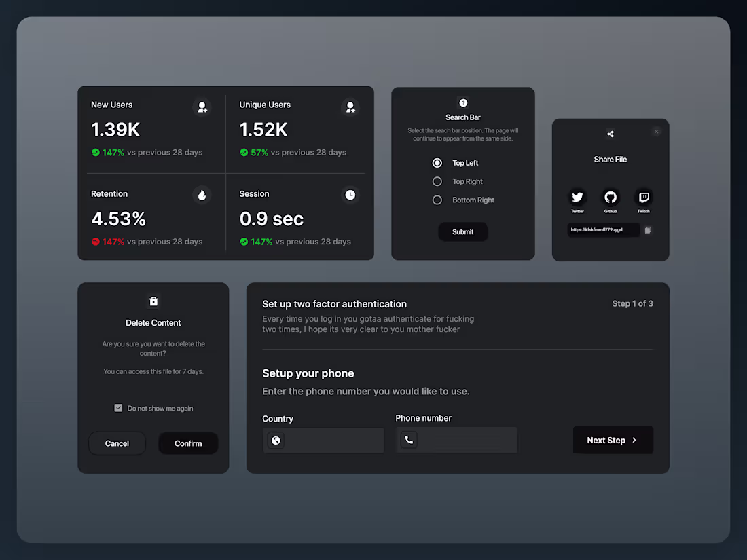Click Next Step in the phone setup
The image size is (747, 560).
click(x=613, y=440)
